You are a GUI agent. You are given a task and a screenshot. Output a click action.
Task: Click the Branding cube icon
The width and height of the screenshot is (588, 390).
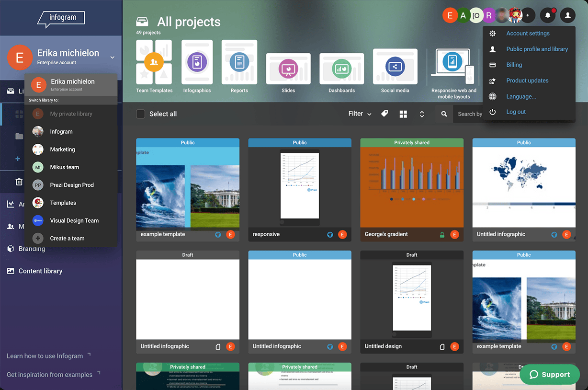coord(11,249)
